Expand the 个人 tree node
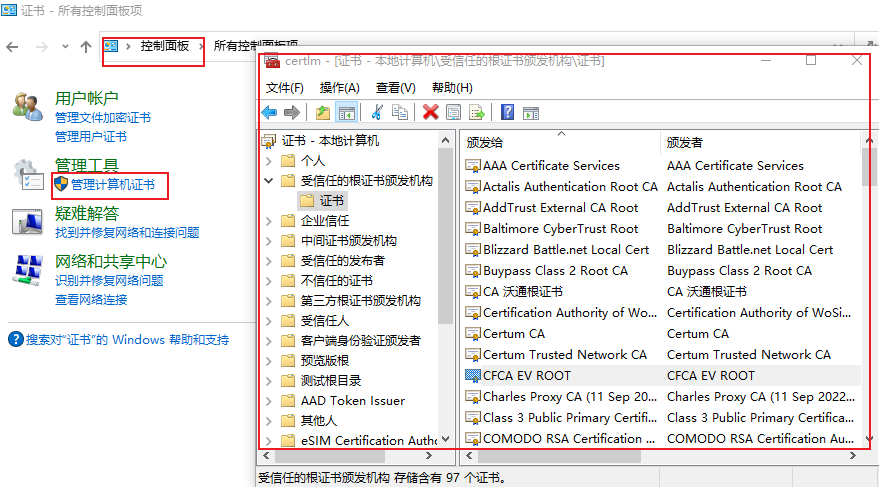The image size is (879, 487). (269, 161)
